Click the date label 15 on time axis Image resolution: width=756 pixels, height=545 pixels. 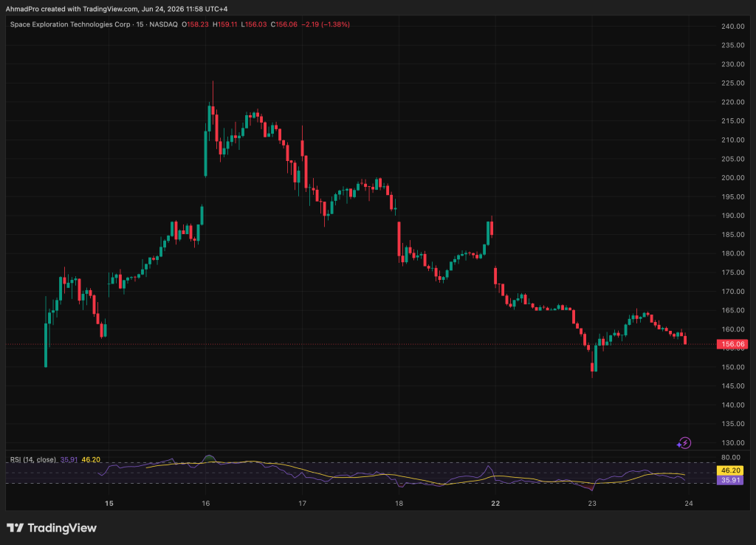click(x=109, y=504)
